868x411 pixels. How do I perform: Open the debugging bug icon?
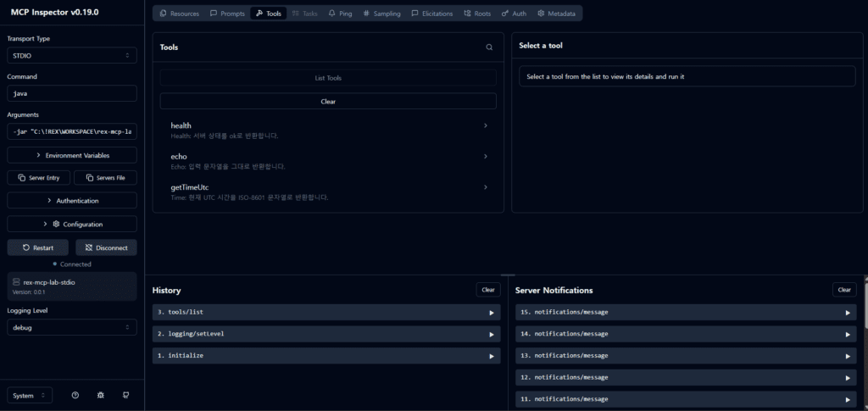(100, 396)
